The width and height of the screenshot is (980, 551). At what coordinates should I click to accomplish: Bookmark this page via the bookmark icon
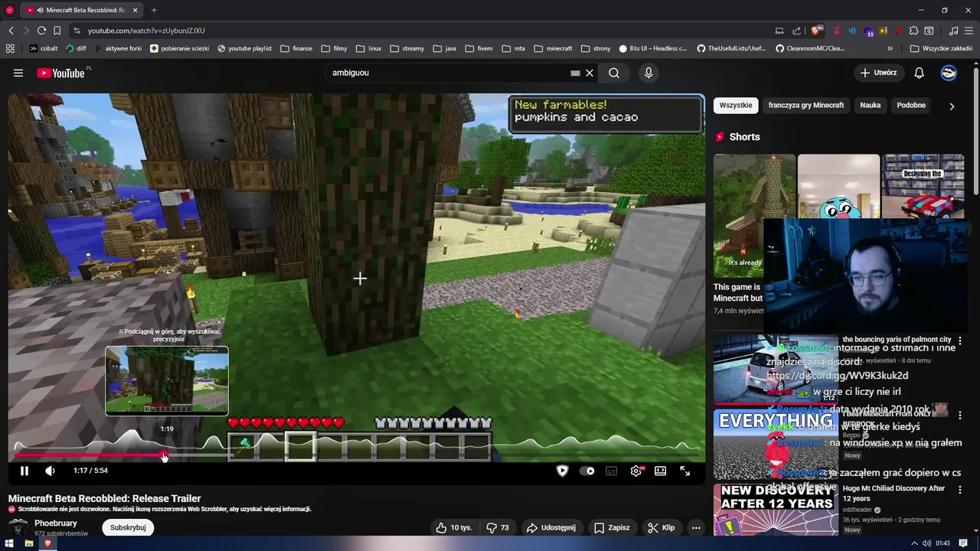[x=57, y=31]
